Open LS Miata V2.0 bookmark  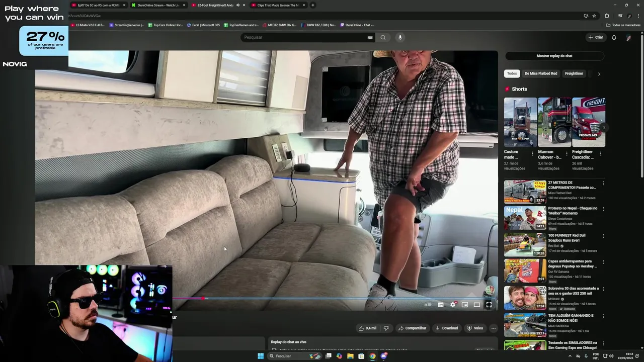pyautogui.click(x=88, y=25)
